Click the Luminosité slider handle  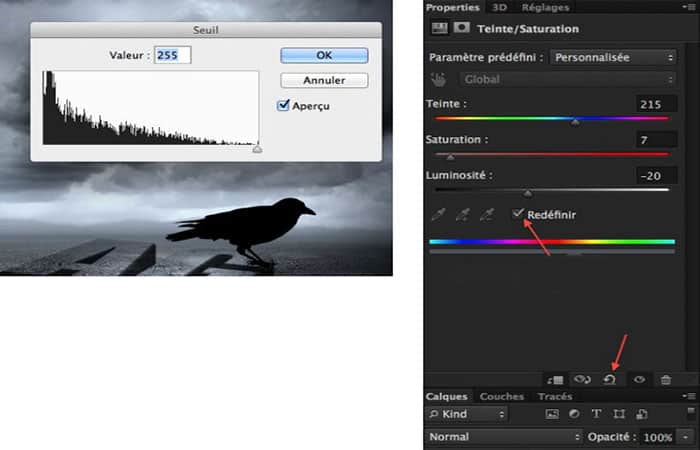[528, 193]
